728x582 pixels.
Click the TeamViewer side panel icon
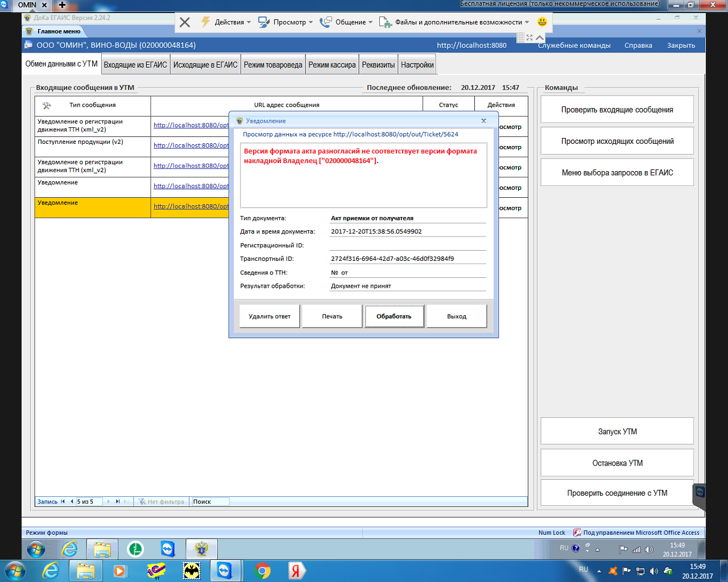point(700,492)
